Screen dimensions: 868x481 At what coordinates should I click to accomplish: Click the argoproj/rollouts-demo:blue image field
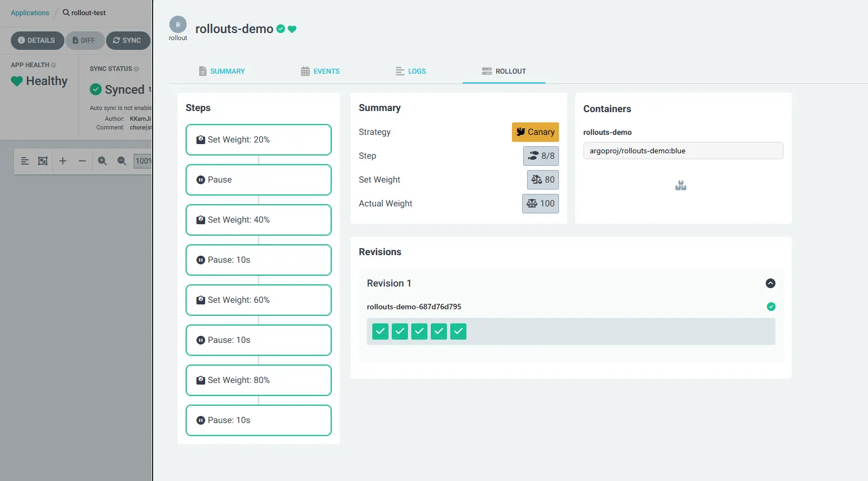(683, 151)
